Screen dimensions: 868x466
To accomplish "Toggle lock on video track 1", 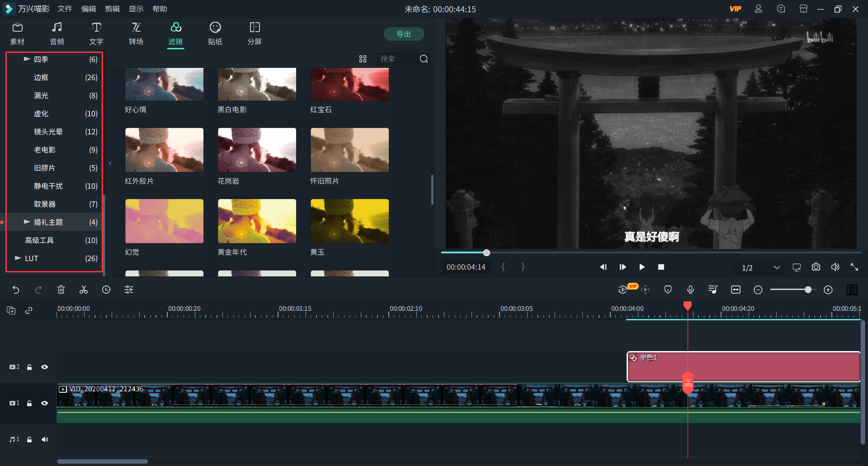I will [x=29, y=403].
